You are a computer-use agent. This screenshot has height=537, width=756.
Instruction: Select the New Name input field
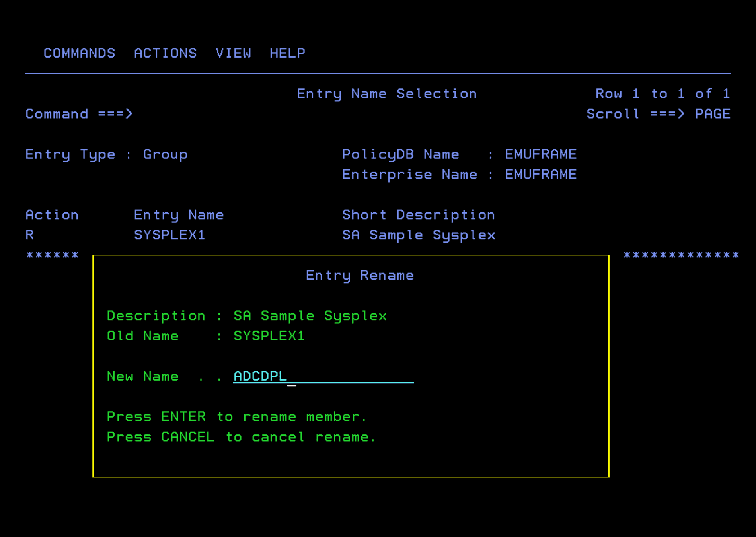pos(322,376)
